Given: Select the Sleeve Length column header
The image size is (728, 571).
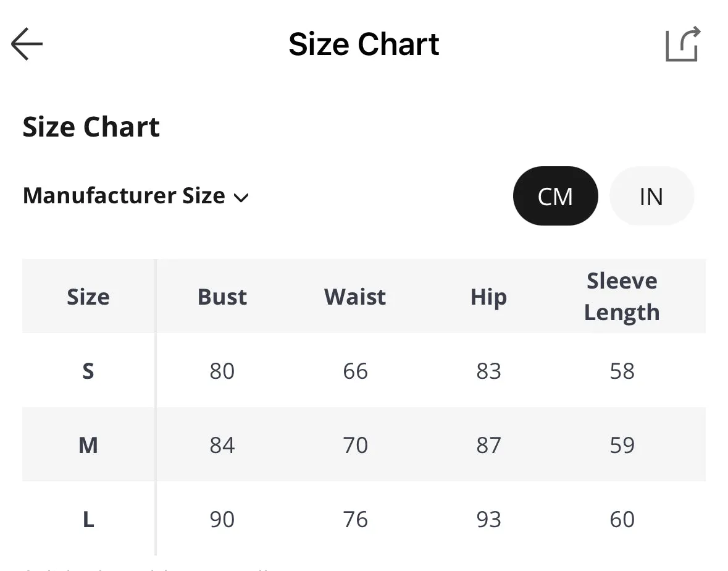Looking at the screenshot, I should [x=622, y=297].
